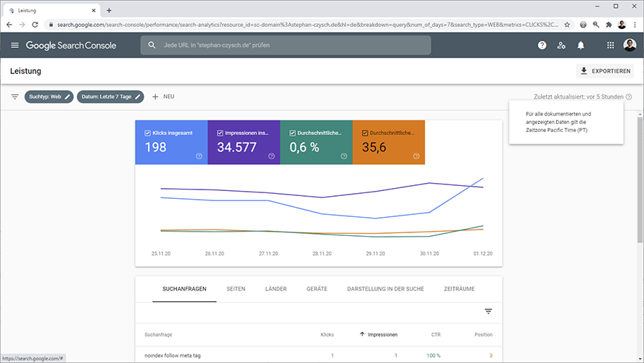
Task: Click the page vertical scrollbar thumb
Action: [x=640, y=179]
